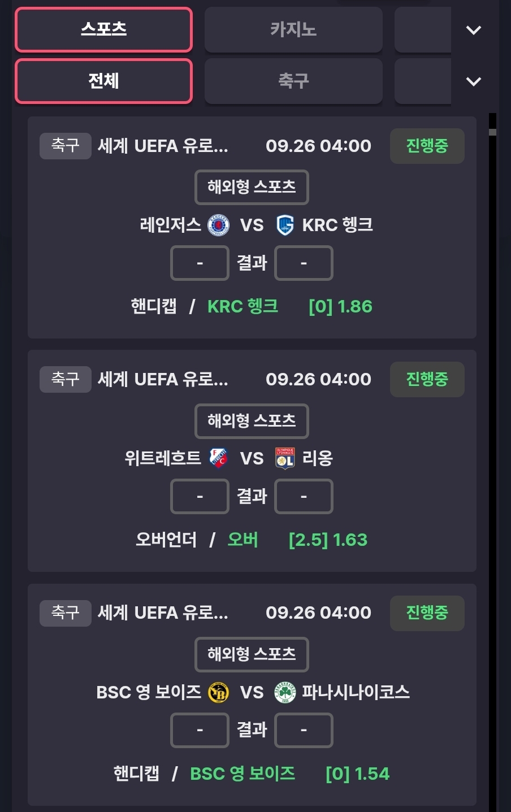Click 해외형 스포츠 label on Utrecht match
Screen dimensions: 511x812
(252, 421)
